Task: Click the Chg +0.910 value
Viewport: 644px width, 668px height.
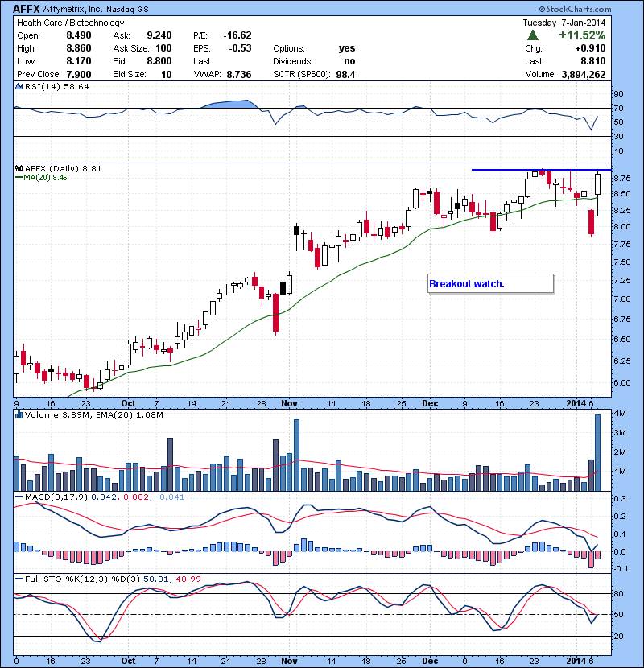Action: click(590, 48)
